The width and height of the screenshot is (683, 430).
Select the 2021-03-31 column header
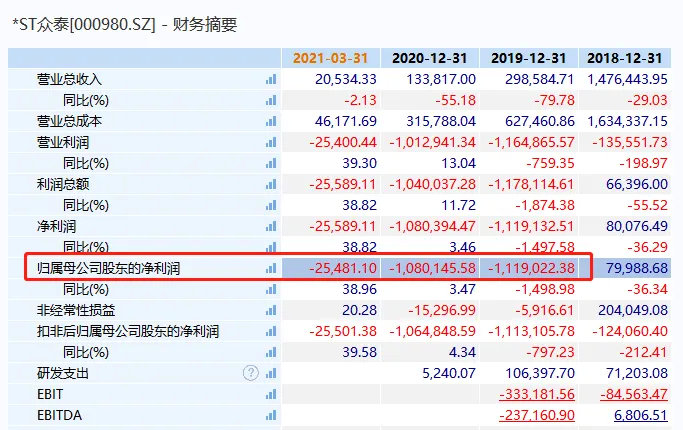331,58
